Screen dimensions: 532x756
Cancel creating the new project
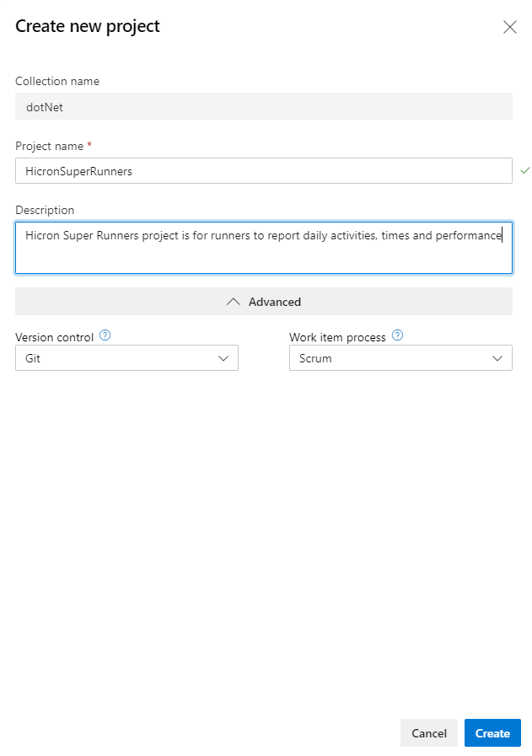428,732
